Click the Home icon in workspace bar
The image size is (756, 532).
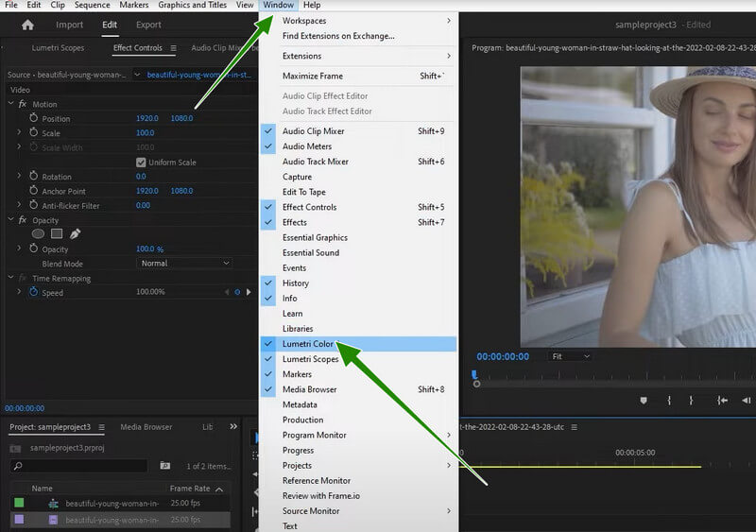[x=27, y=25]
